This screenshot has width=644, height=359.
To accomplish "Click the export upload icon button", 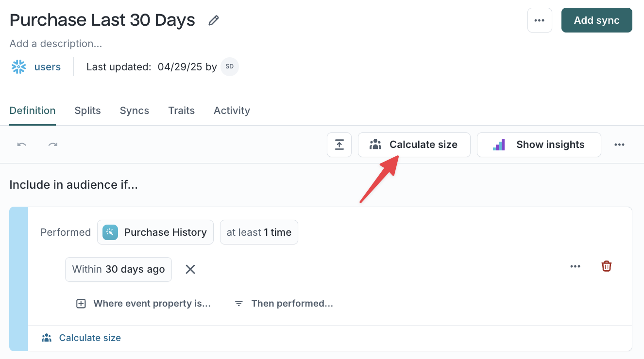I will pos(339,145).
